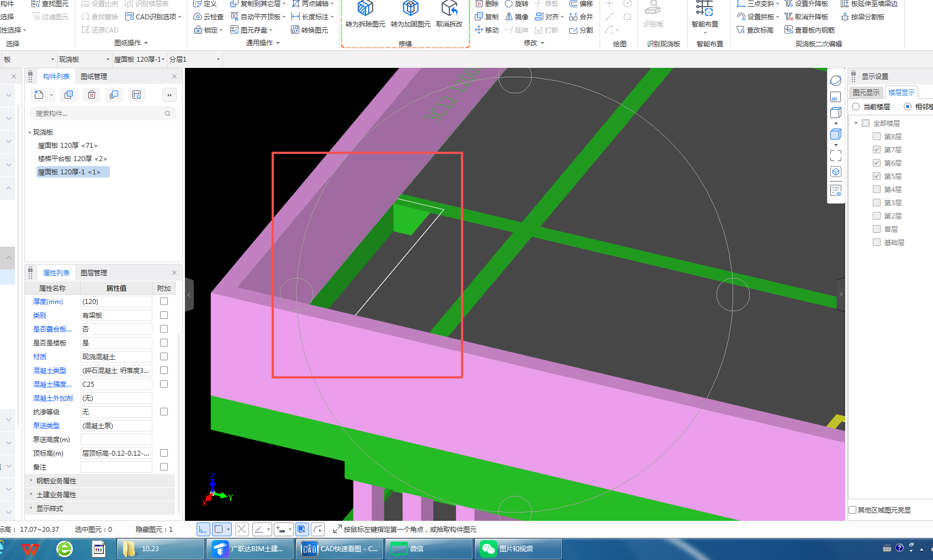Viewport: 933px width, 560px height.
Task: Click the blue screen-select icon in status bar
Action: point(301,530)
